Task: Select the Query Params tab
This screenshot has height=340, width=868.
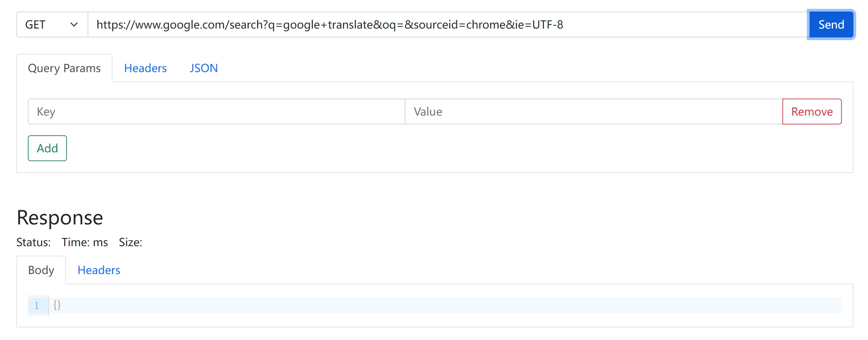Action: 64,68
